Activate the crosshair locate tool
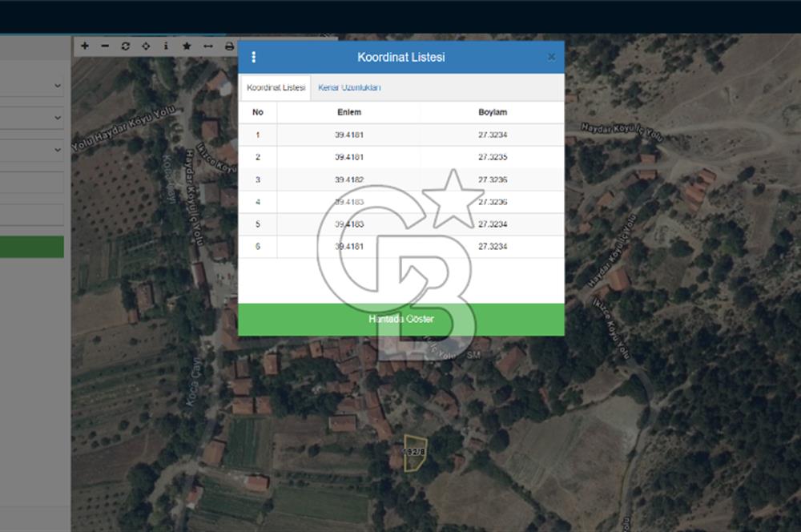801x532 pixels. 146,46
